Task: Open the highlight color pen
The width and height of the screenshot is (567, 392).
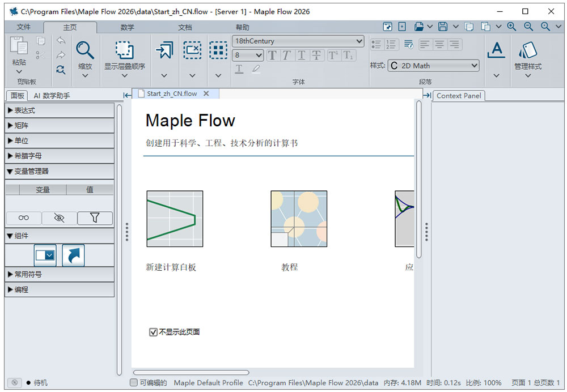Action: (x=256, y=69)
